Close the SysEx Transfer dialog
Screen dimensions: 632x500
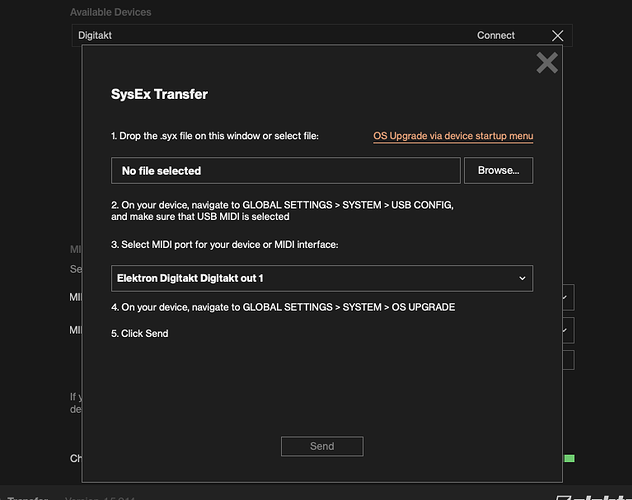click(x=547, y=63)
